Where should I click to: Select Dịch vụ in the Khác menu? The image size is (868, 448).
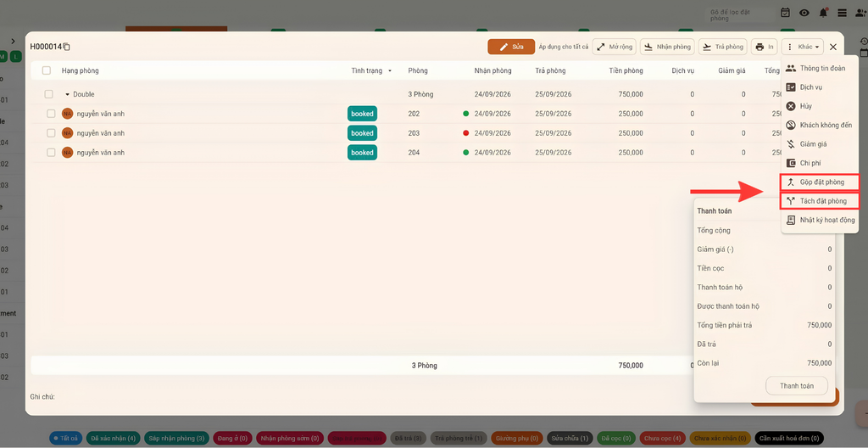point(820,87)
